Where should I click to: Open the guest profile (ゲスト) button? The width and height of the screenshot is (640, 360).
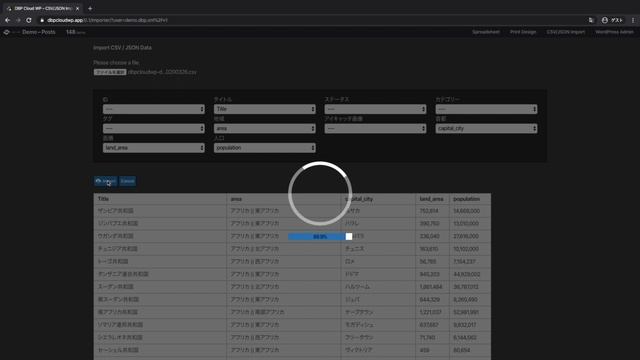[x=612, y=20]
